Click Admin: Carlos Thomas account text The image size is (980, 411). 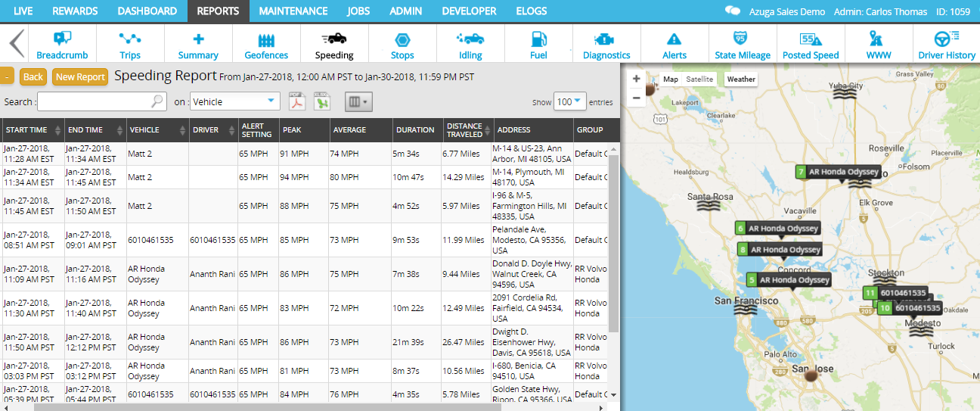point(880,11)
